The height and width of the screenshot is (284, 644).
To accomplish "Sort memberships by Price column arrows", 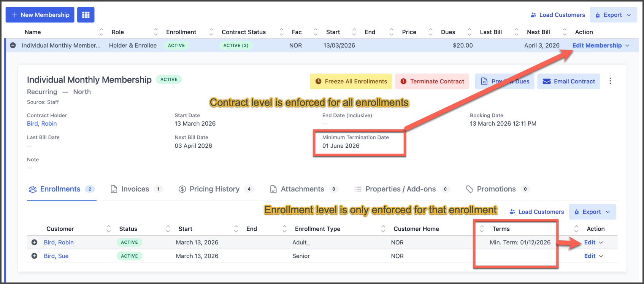I will point(430,32).
